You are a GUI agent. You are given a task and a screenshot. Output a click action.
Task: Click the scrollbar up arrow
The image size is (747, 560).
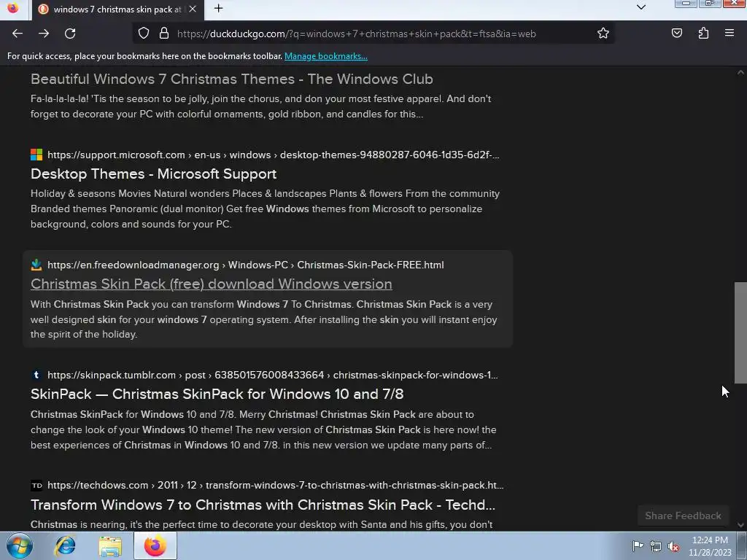tap(740, 72)
